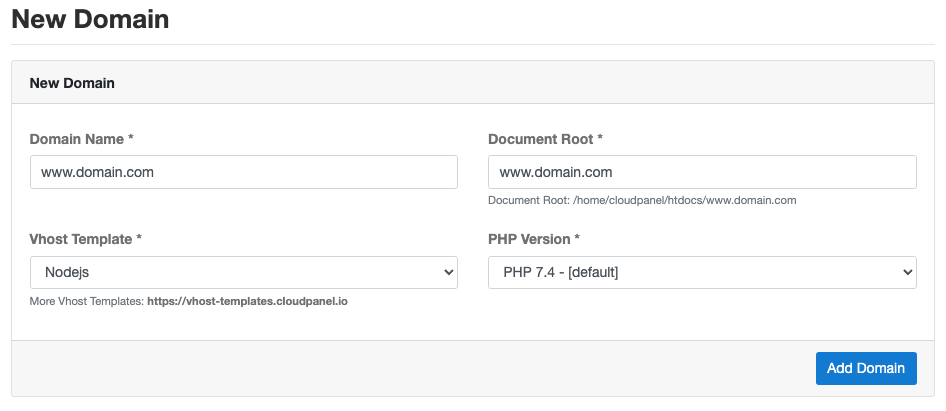Open the vhost-templates.cloudpanel.io link

pos(247,301)
